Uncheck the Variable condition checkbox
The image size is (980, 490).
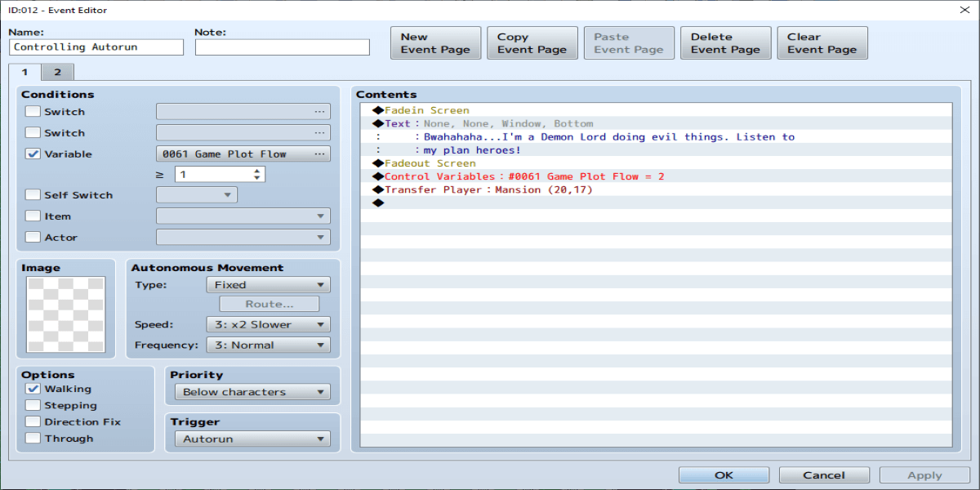point(33,154)
